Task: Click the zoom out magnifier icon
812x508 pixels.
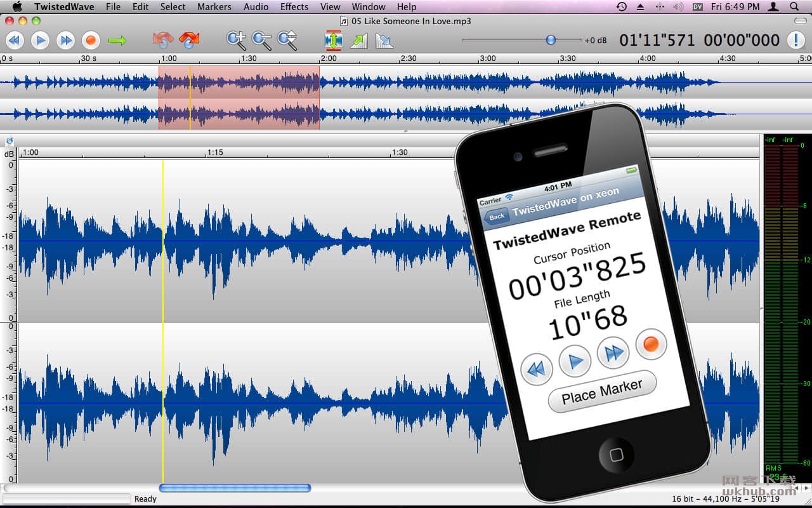Action: click(x=261, y=41)
